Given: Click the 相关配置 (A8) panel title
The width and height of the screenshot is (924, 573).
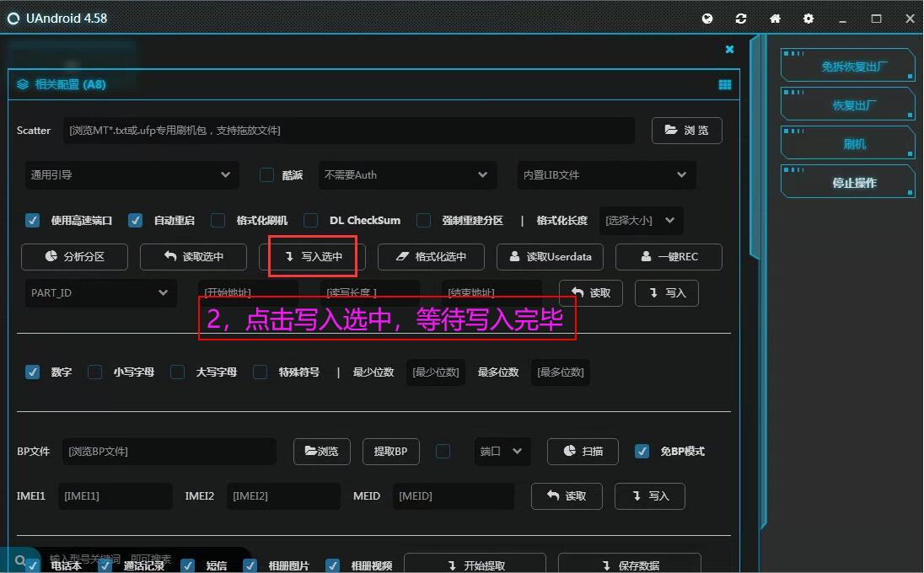Looking at the screenshot, I should coord(71,84).
